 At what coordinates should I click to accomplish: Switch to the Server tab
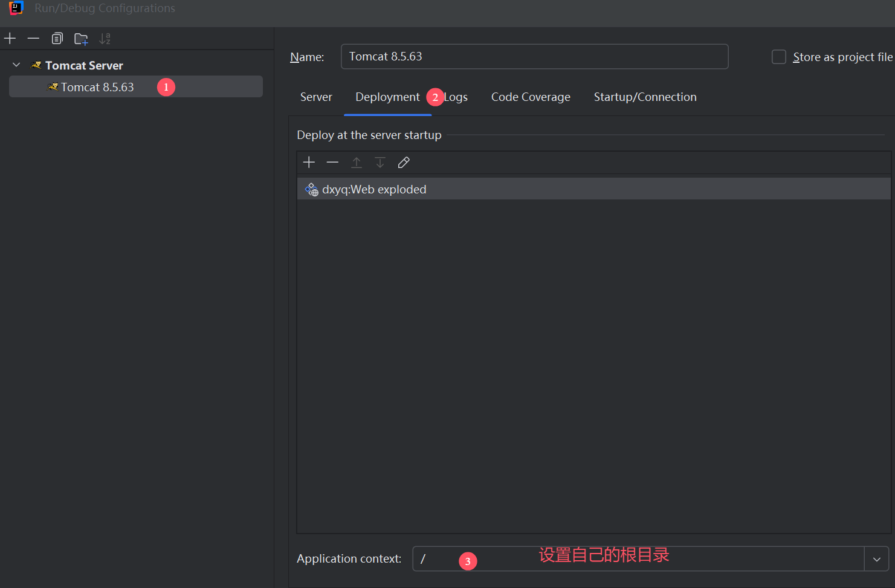tap(316, 97)
